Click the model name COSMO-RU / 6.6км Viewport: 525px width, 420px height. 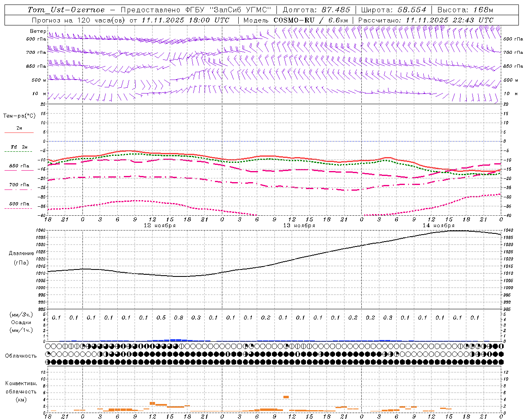pos(311,20)
